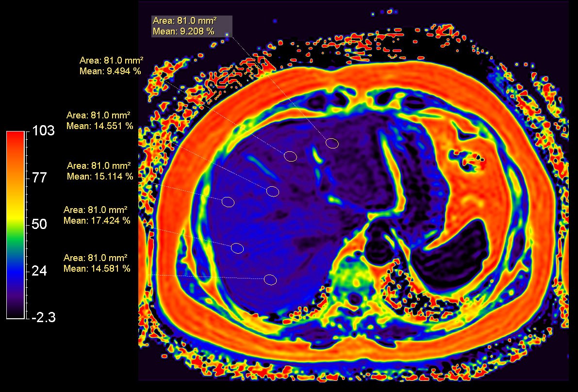Pick the ROI ellipse with mean 14.551 %
Viewport: 578px width, 392px height.
point(273,191)
